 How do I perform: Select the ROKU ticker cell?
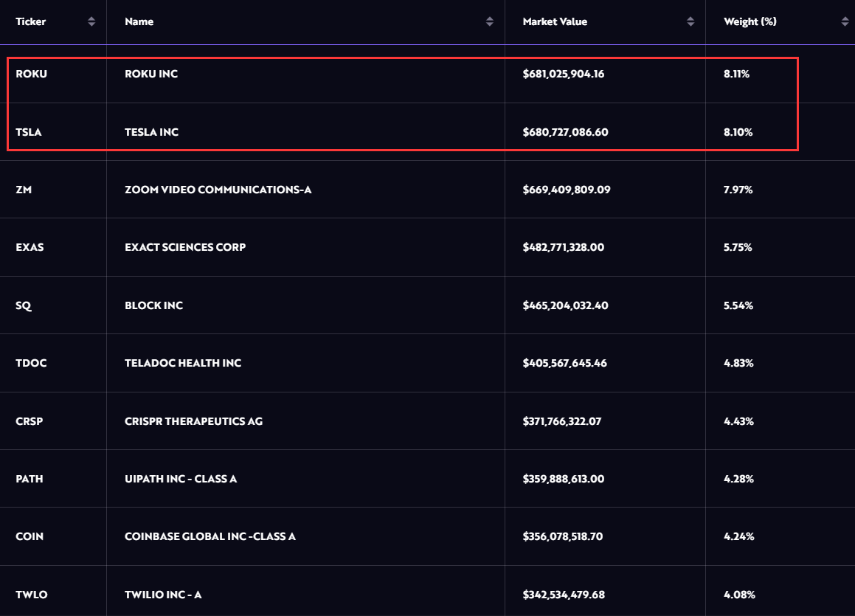pos(31,74)
